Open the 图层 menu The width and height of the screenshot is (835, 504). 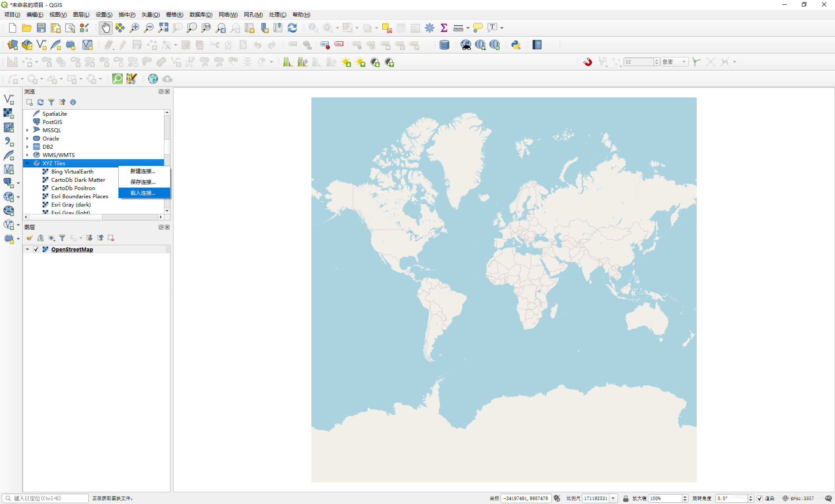pyautogui.click(x=81, y=14)
